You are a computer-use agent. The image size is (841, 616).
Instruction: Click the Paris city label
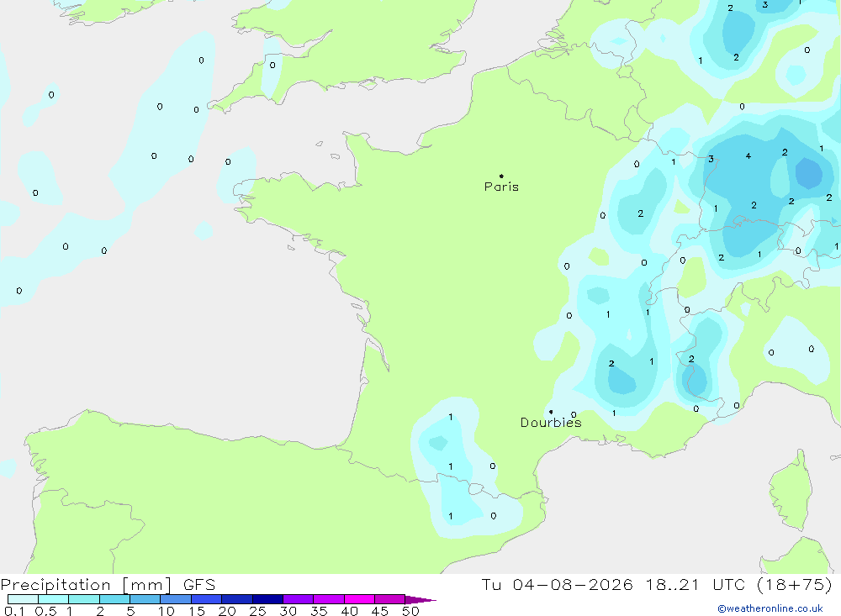(x=501, y=187)
